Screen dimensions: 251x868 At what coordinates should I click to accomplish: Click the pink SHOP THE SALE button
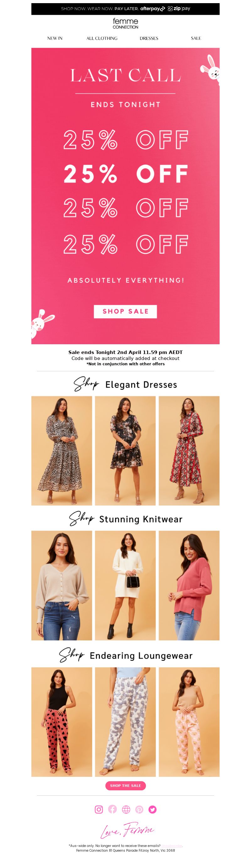[125, 785]
